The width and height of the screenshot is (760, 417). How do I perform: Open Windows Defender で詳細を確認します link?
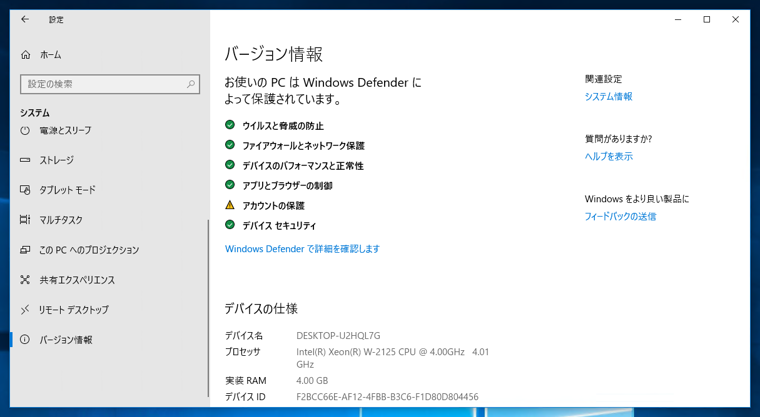click(302, 249)
